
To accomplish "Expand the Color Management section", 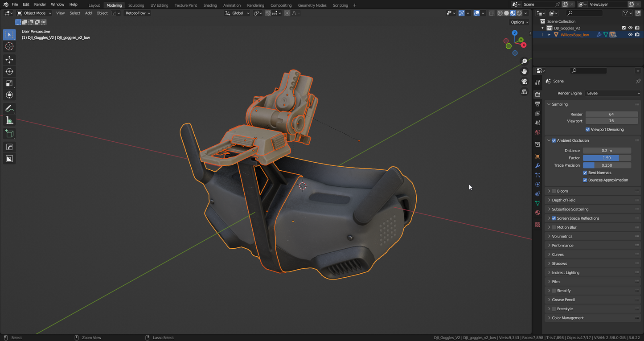I will tap(567, 318).
